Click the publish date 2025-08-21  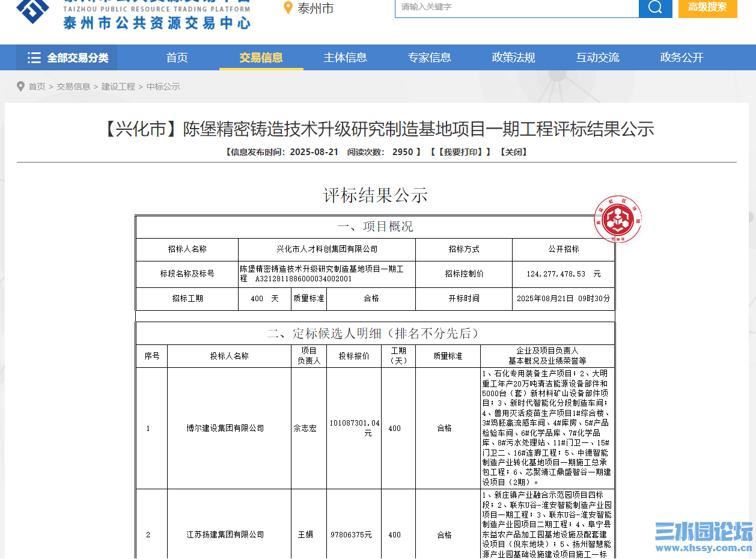314,152
